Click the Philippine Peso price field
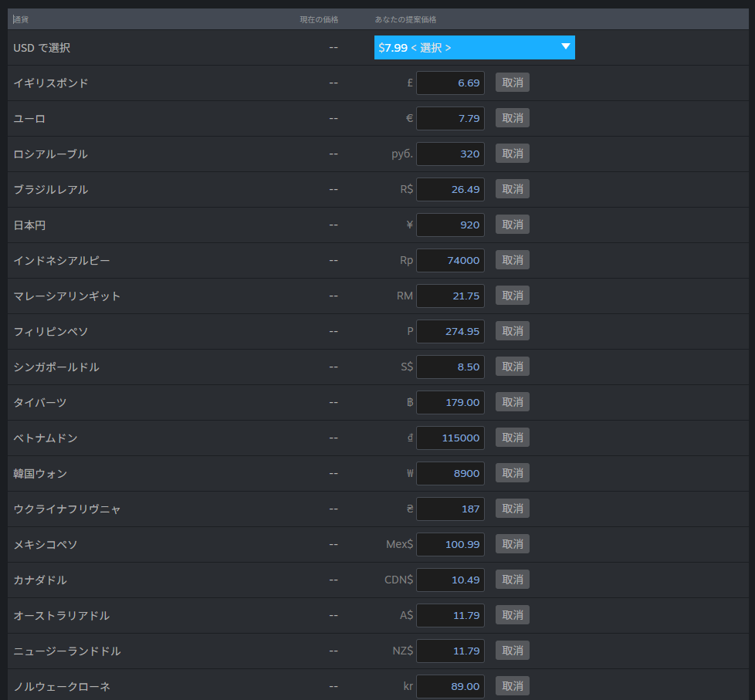Image resolution: width=755 pixels, height=700 pixels. click(x=450, y=332)
